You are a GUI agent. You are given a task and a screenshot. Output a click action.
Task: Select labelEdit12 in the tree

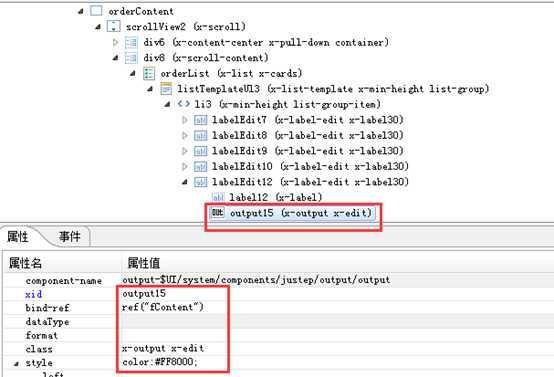(x=310, y=182)
